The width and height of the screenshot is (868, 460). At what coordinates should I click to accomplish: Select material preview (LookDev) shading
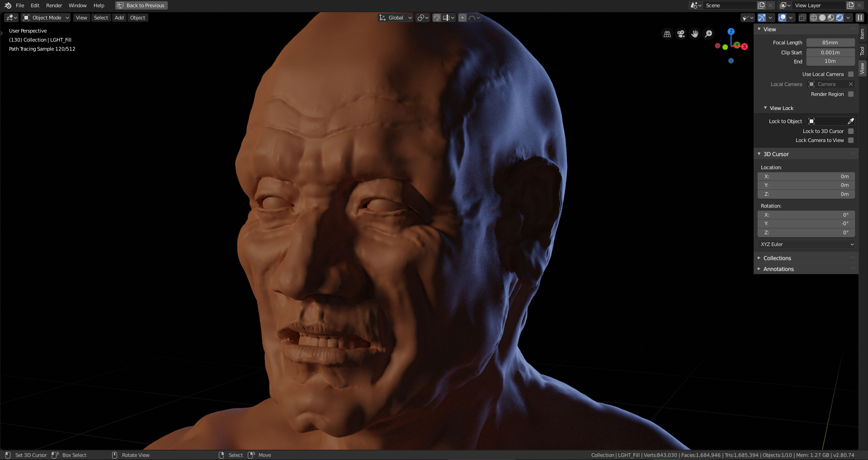coord(831,18)
